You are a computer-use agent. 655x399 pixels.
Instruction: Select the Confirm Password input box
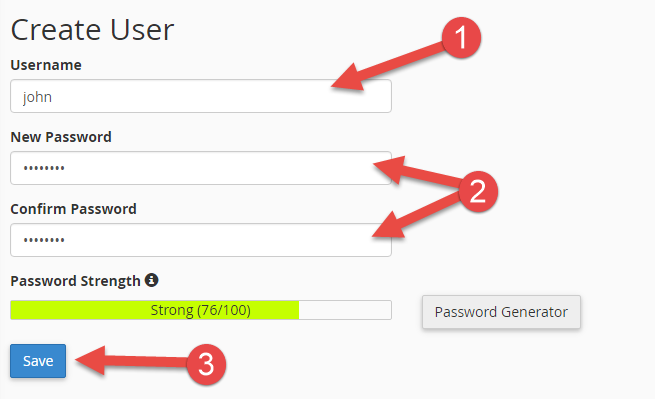(201, 240)
